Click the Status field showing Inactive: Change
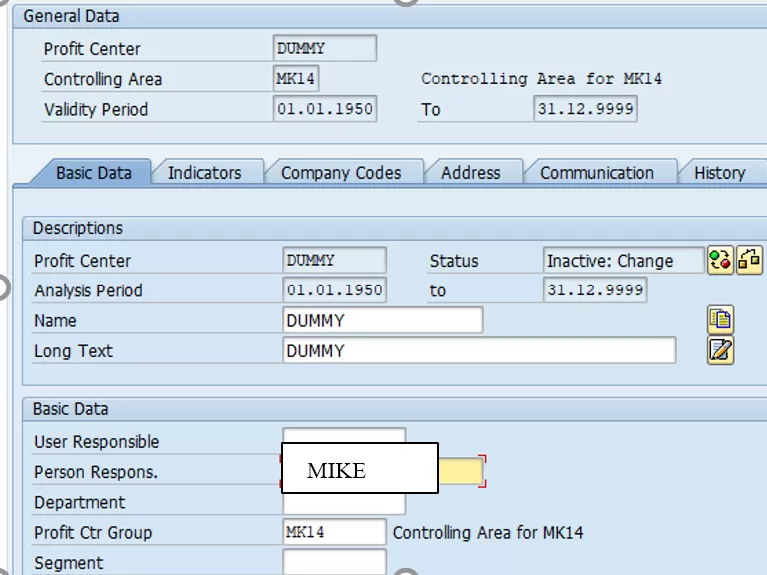This screenshot has height=575, width=767. [x=623, y=261]
